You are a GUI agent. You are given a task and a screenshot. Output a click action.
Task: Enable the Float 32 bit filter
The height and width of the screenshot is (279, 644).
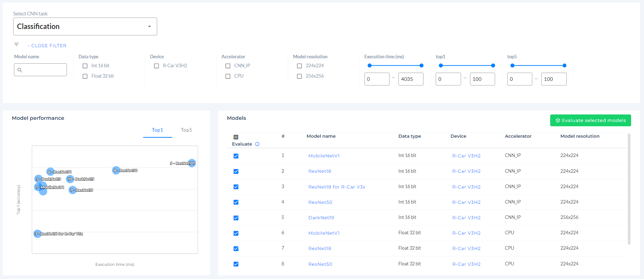tap(85, 76)
